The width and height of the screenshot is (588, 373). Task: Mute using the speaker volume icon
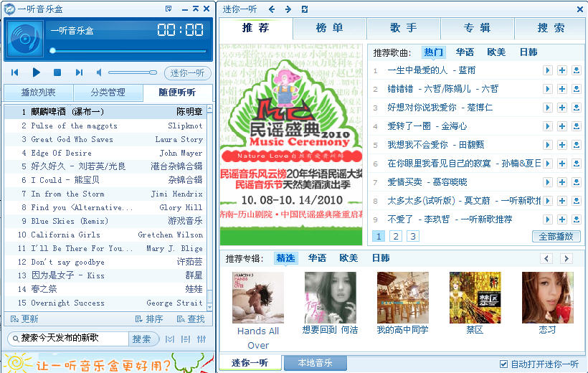coord(100,72)
